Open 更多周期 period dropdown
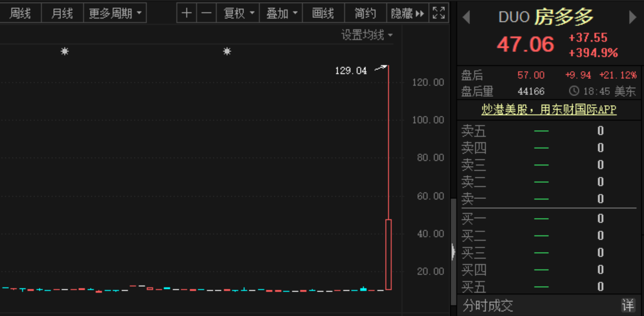Viewport: 644px width, 316px height. tap(115, 13)
